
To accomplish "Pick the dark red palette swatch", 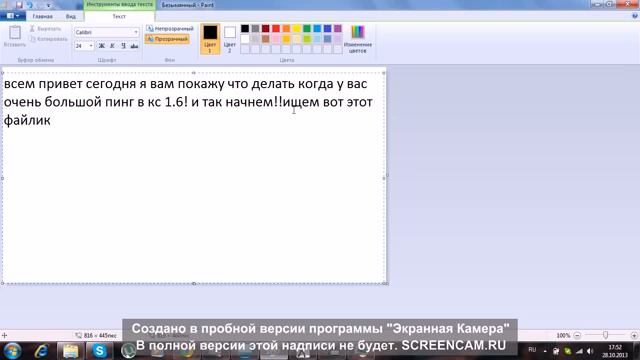I will pos(266,29).
